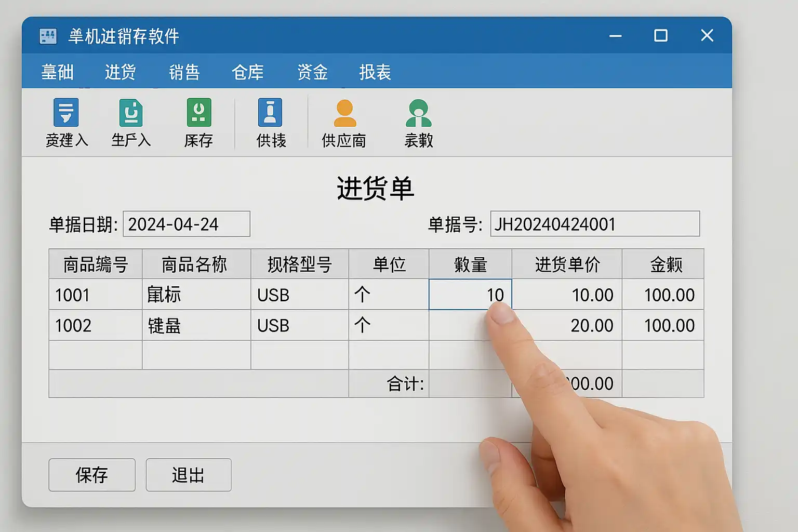Screen dimensions: 798x532
Task: Click the 商品名称 column header
Action: pos(196,264)
